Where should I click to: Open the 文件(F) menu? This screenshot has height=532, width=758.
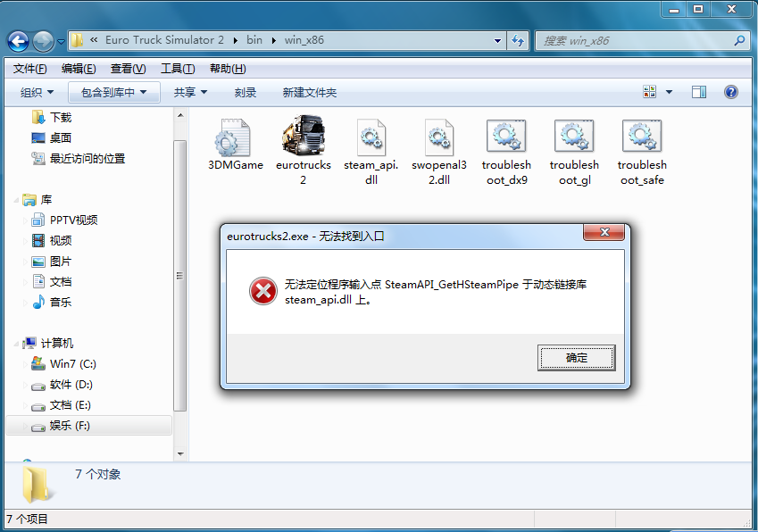click(x=30, y=69)
